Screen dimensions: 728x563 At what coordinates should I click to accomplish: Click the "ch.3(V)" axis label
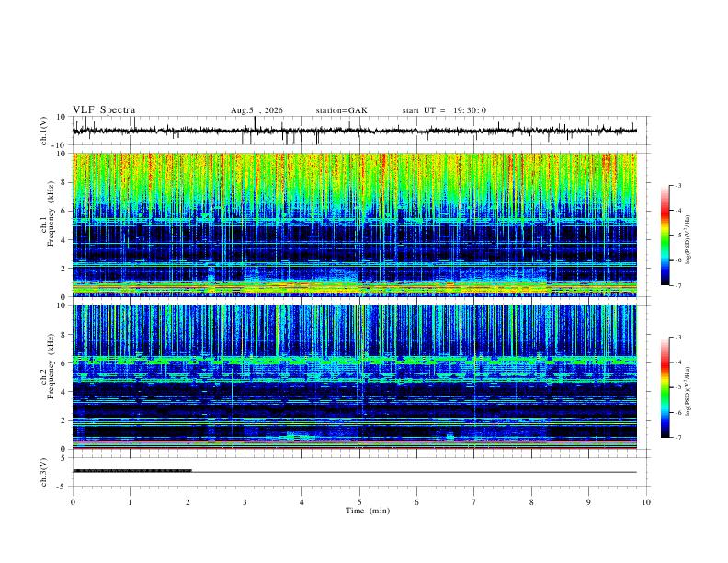pyautogui.click(x=43, y=473)
